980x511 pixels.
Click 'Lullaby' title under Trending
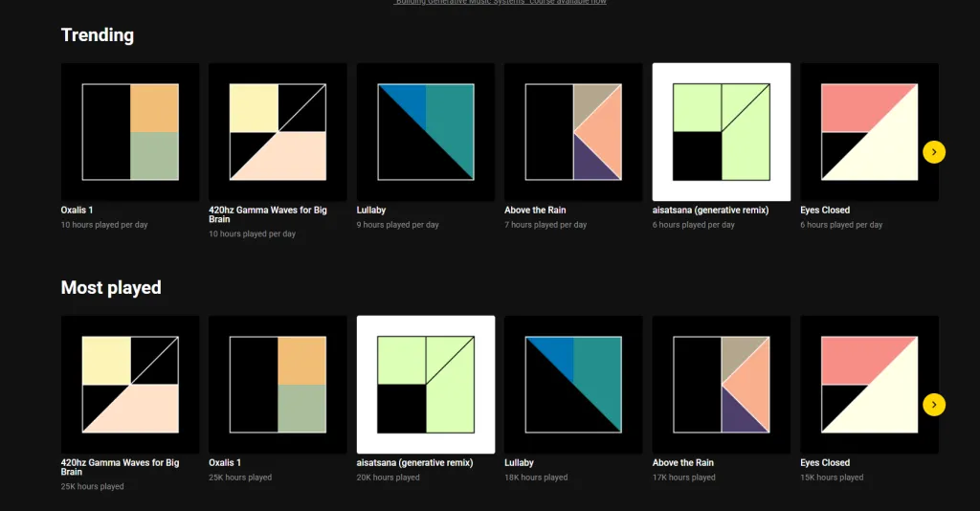point(371,210)
